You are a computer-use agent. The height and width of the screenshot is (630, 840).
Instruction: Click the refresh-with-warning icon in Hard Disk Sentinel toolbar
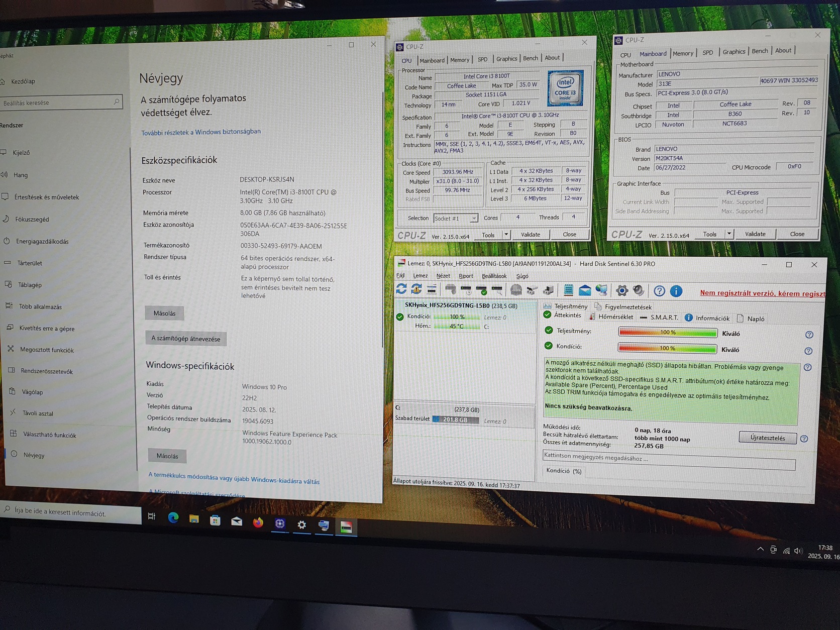coord(416,289)
